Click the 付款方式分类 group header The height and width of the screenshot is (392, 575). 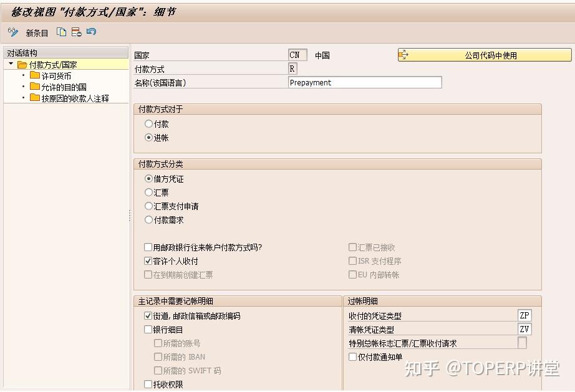point(337,164)
